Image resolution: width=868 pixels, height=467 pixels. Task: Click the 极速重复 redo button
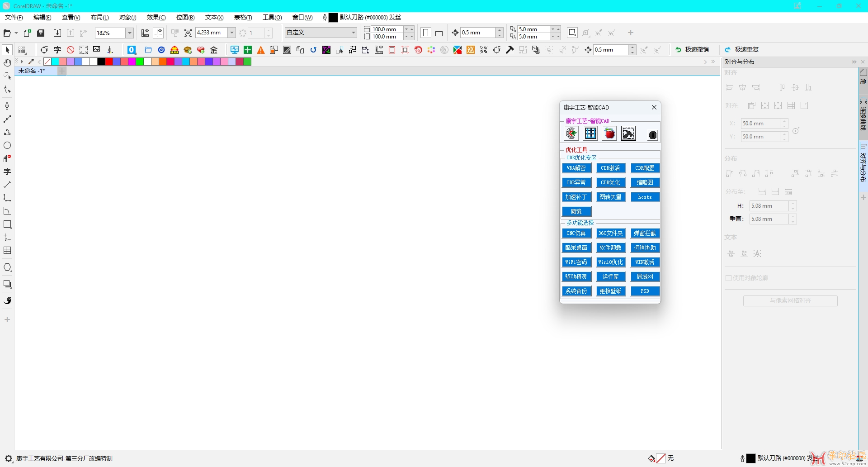pyautogui.click(x=742, y=50)
